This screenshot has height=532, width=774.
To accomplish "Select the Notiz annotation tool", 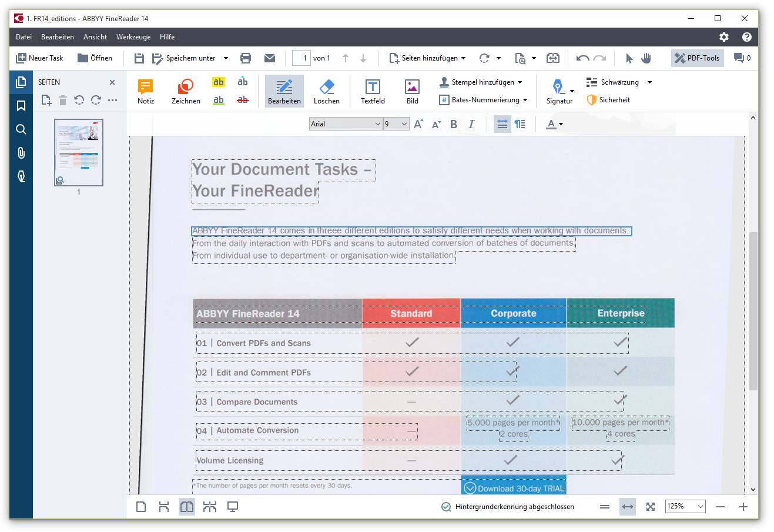I will [x=145, y=92].
